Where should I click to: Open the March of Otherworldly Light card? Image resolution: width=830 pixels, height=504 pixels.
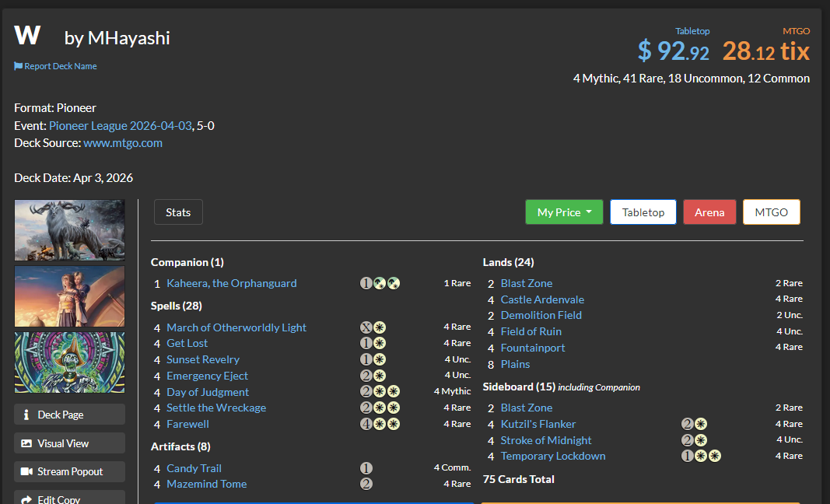[x=236, y=327]
